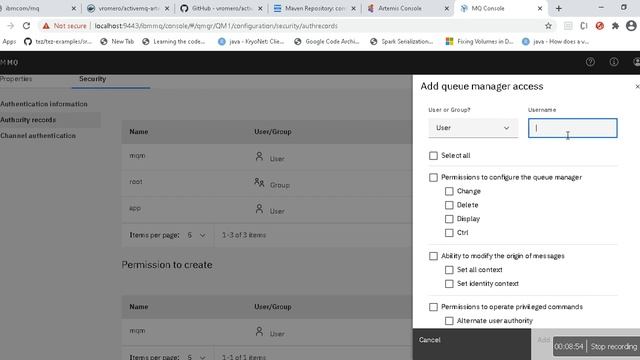The height and width of the screenshot is (360, 640).
Task: Reload the current browser page
Action: tap(27, 26)
